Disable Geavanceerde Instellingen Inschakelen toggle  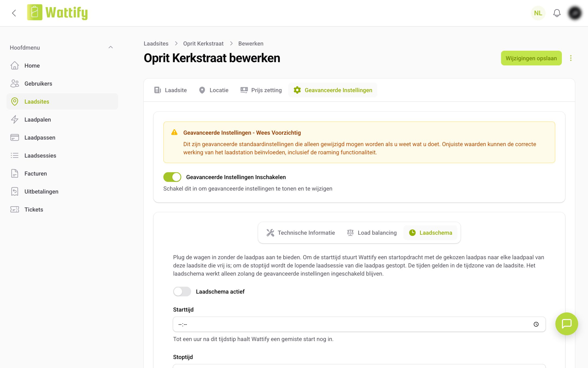[172, 177]
